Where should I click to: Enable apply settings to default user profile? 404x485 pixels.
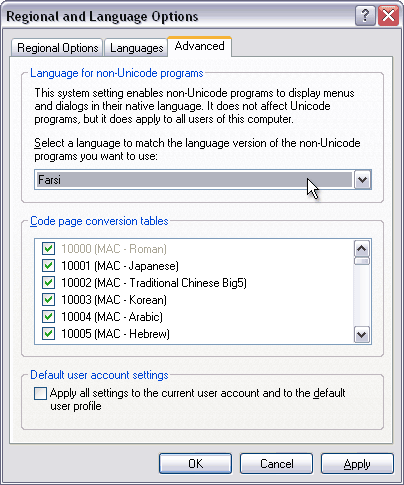(40, 393)
